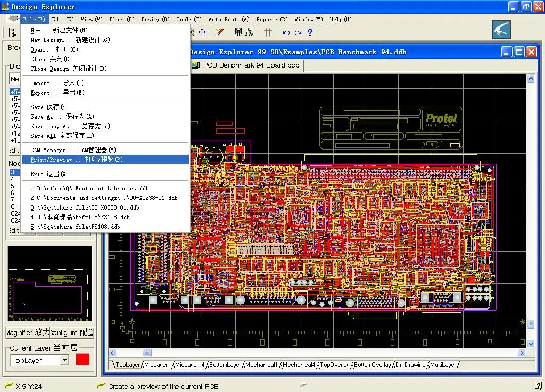Open the library book toolbar icon
Viewport: 545px width, 392px height.
[x=238, y=32]
